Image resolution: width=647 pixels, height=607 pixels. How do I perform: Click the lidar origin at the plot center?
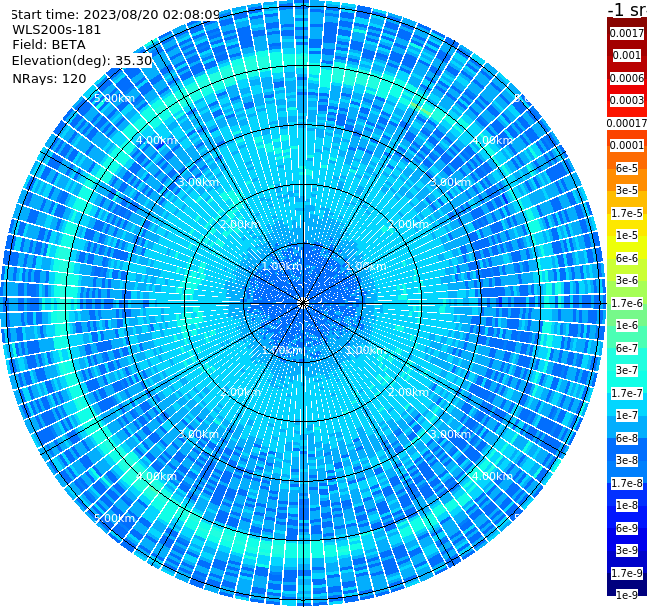303,303
